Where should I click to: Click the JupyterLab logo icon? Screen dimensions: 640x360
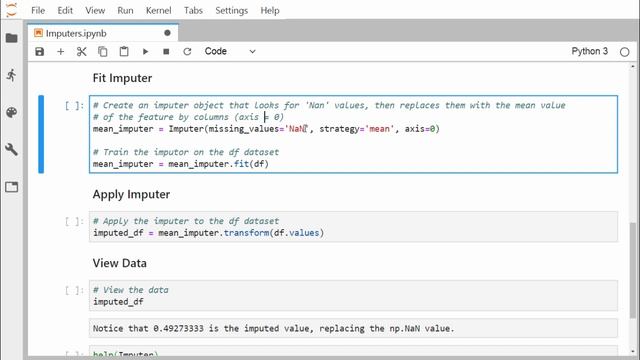pos(11,9)
